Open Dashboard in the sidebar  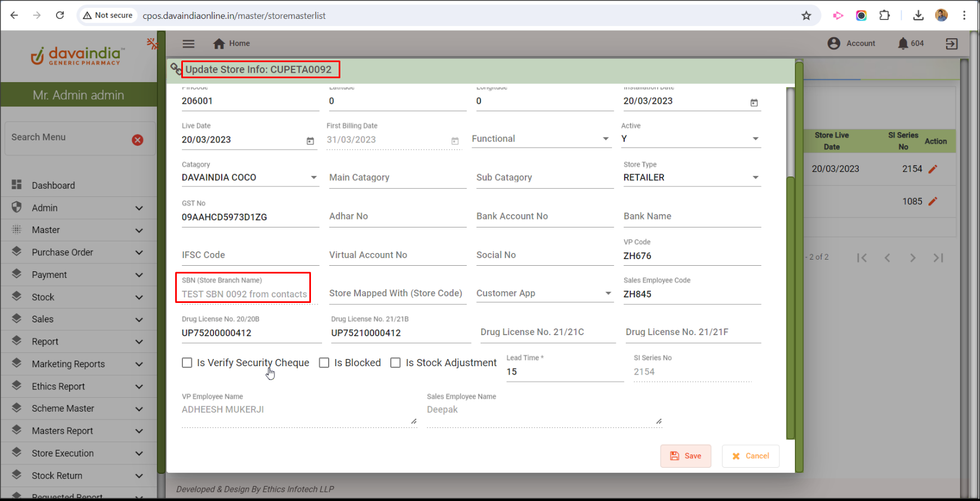tap(53, 185)
